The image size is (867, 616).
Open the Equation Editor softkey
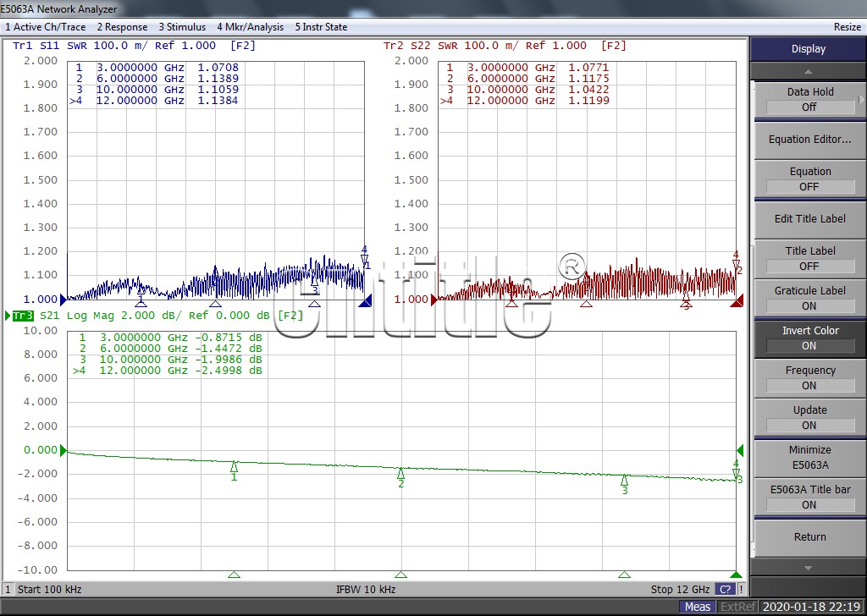click(x=809, y=140)
